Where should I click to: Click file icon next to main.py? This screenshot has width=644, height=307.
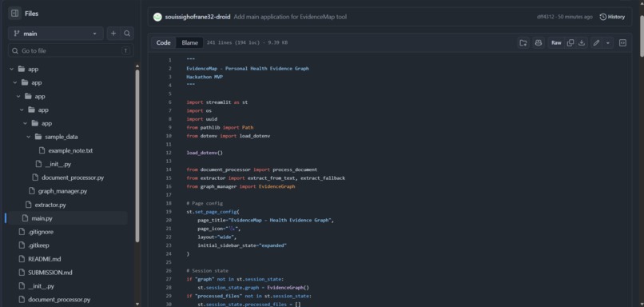pyautogui.click(x=25, y=218)
